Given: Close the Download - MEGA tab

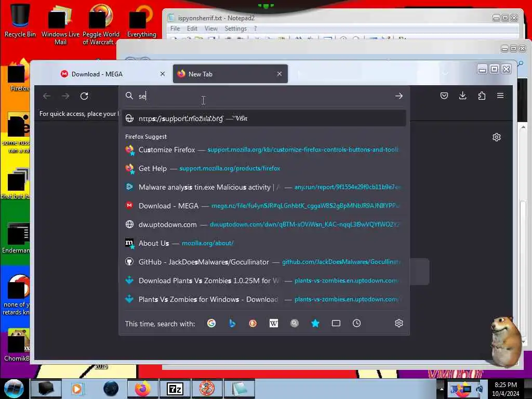Looking at the screenshot, I should (x=163, y=74).
